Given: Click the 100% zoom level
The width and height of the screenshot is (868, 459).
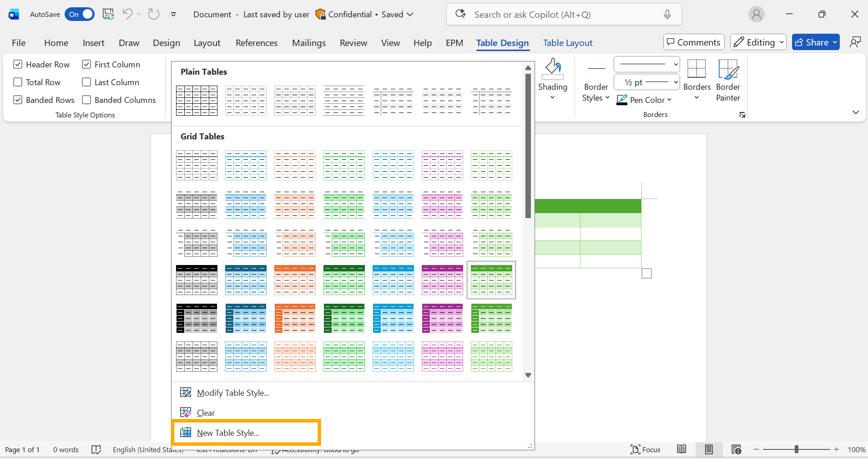Looking at the screenshot, I should coord(857,449).
